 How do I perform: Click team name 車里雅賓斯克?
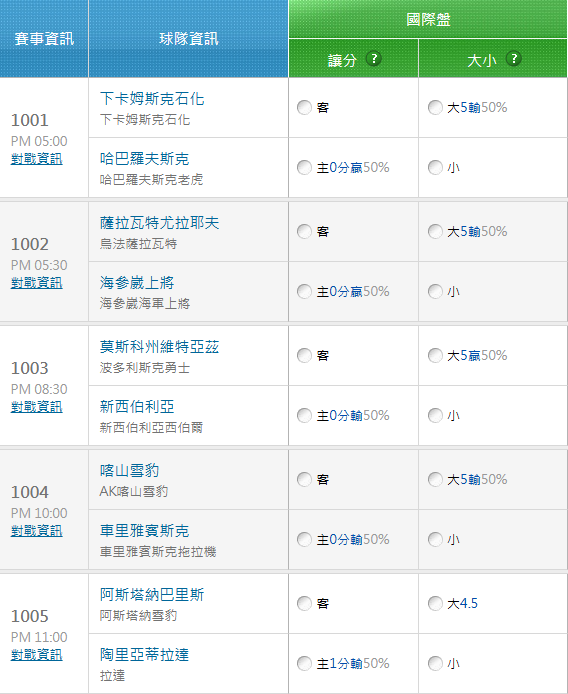(x=144, y=531)
